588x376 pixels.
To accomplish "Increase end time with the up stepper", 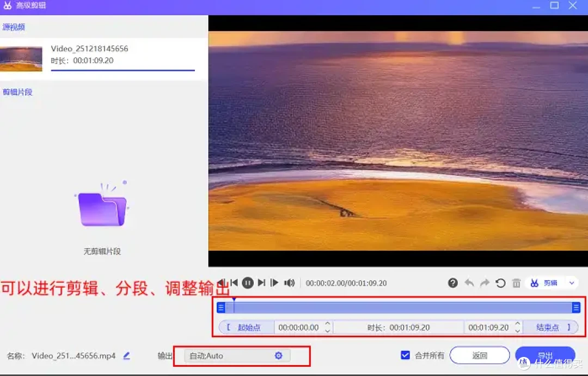I will pos(518,324).
